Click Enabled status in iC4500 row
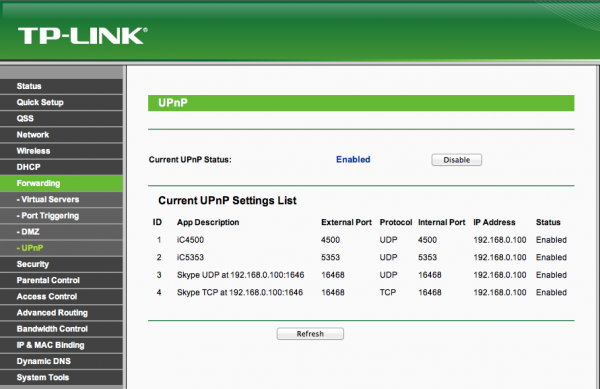Image resolution: width=600 pixels, height=389 pixels. coord(551,240)
